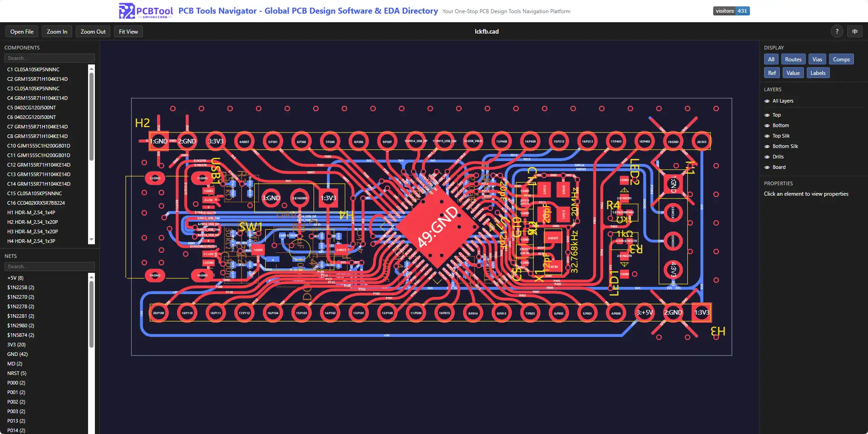This screenshot has width=868, height=434.
Task: Select the $1N2258 (2) net
Action: [20, 287]
